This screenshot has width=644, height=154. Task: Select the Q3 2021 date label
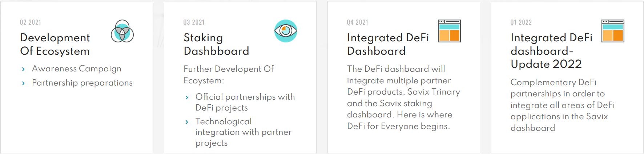(x=194, y=22)
